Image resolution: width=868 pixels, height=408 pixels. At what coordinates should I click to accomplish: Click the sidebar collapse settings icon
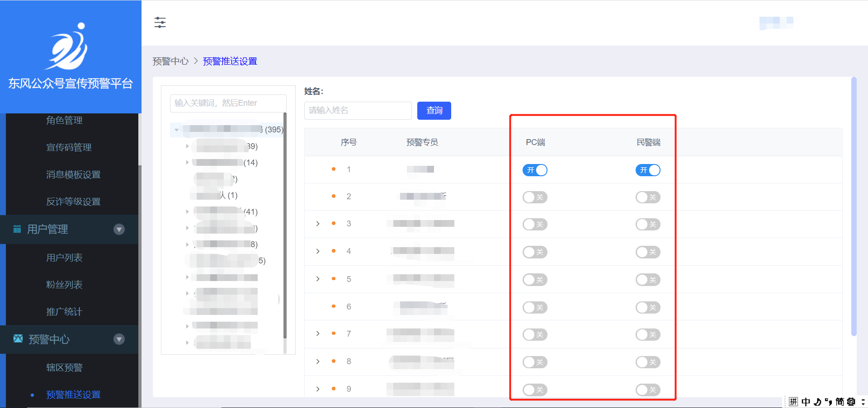pos(160,23)
